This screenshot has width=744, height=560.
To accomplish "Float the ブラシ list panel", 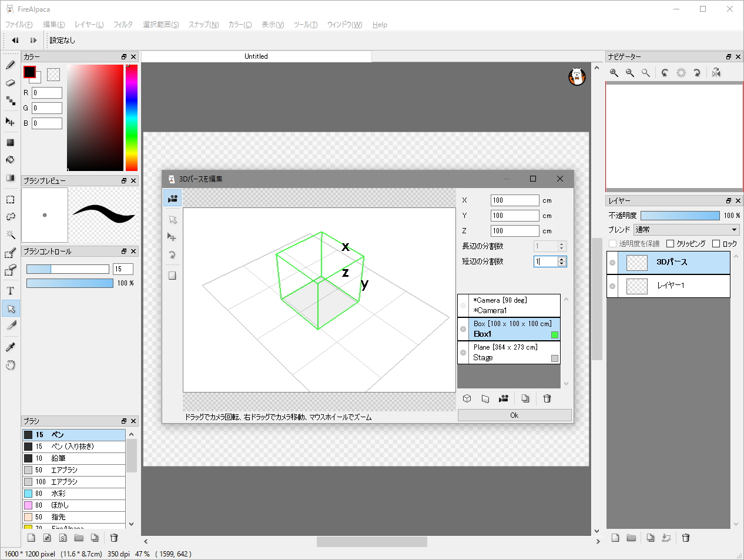I will (x=124, y=421).
